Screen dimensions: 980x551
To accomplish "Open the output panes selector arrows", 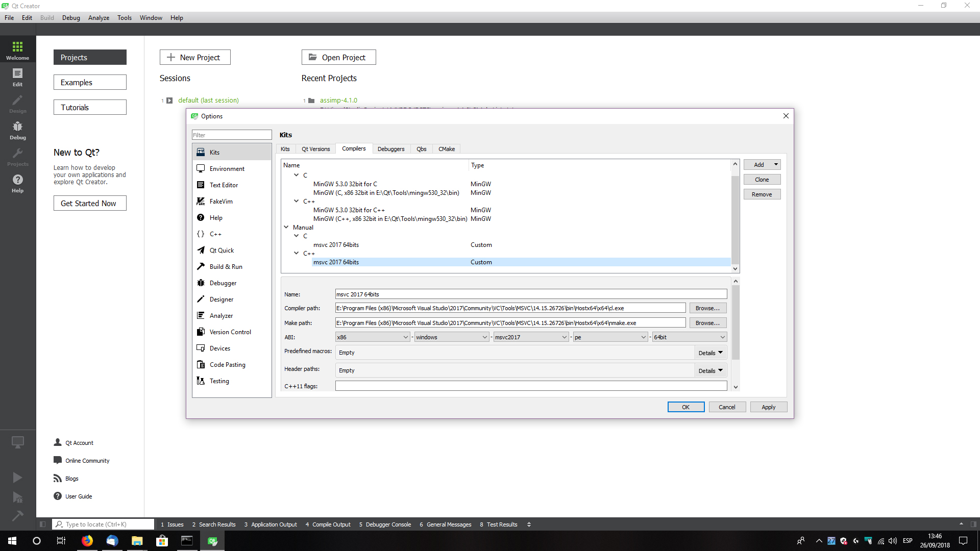I will (x=529, y=524).
